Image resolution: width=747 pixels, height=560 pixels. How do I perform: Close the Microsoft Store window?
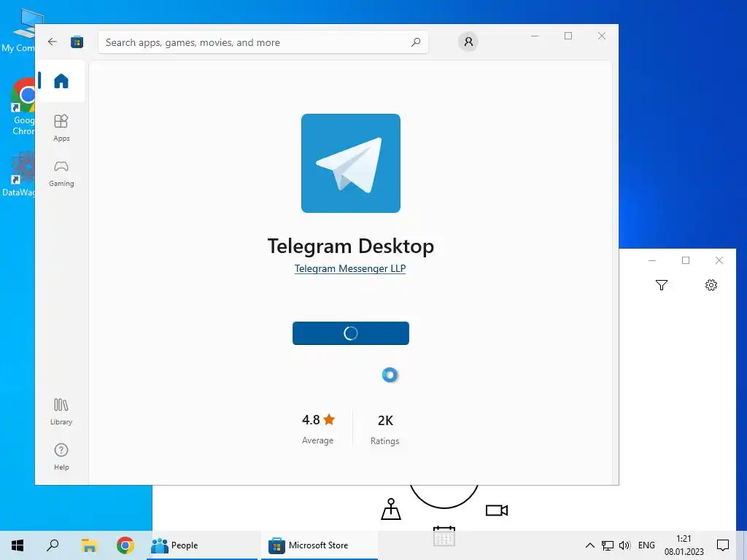pos(602,36)
